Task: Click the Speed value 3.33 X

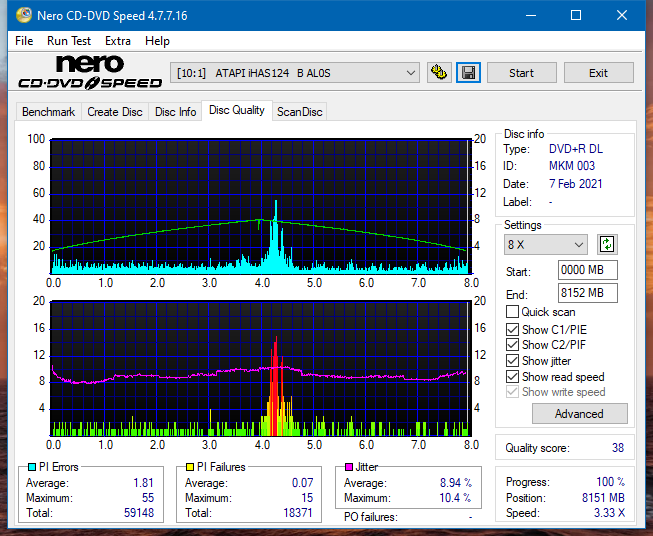Action: (x=609, y=513)
